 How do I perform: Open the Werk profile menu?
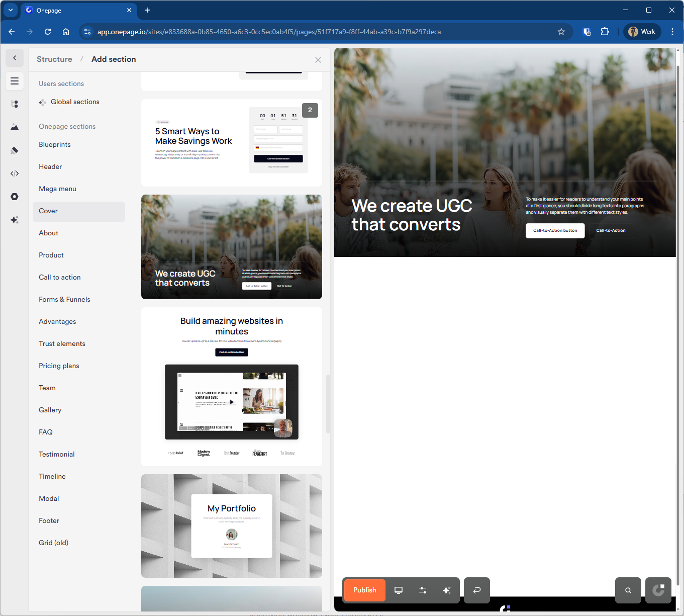(642, 32)
